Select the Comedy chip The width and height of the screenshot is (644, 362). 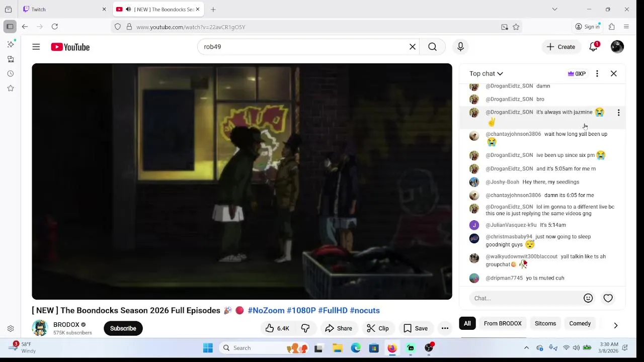[x=580, y=323]
